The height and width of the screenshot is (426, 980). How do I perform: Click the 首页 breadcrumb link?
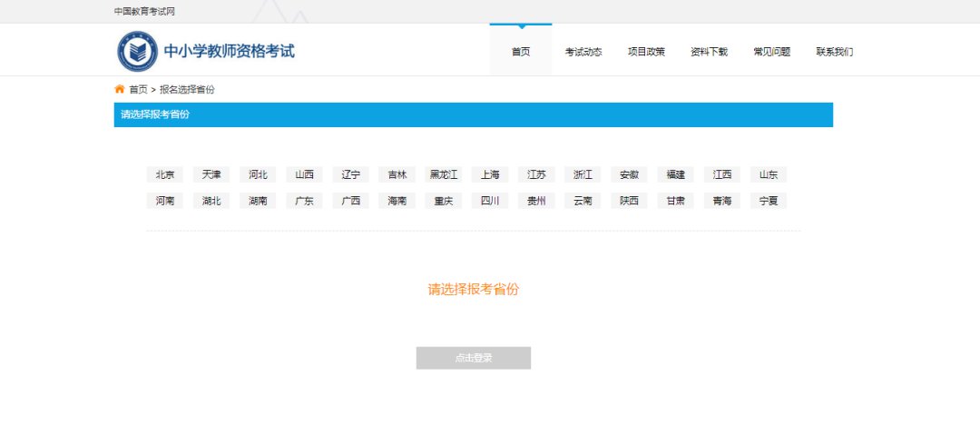click(x=138, y=89)
